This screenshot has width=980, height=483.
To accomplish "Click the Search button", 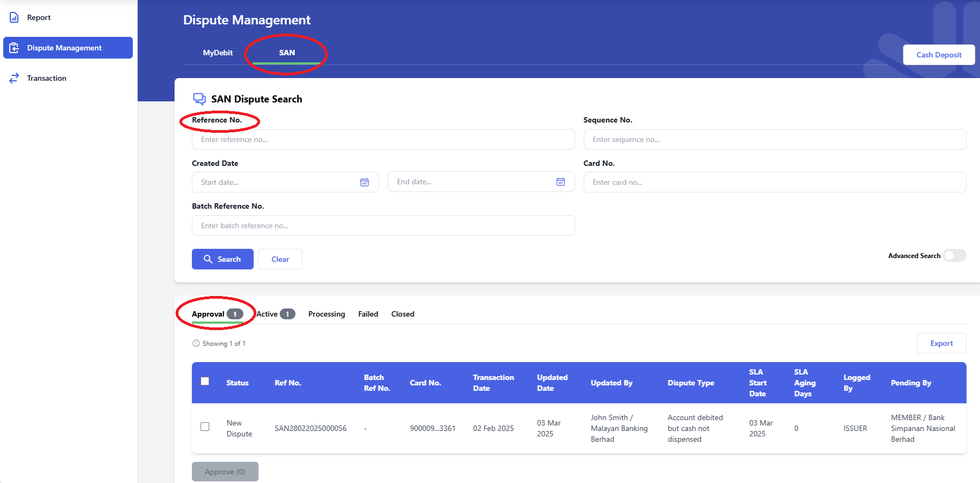I will pyautogui.click(x=223, y=259).
